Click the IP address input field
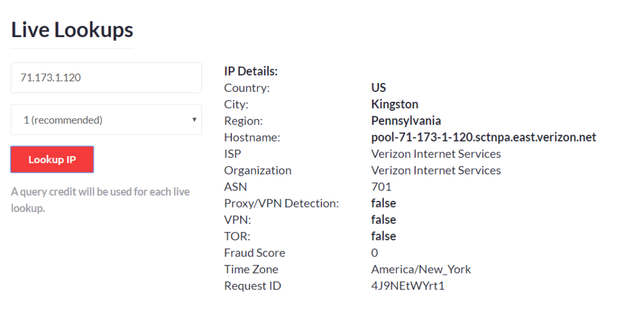This screenshot has height=331, width=644. [106, 77]
